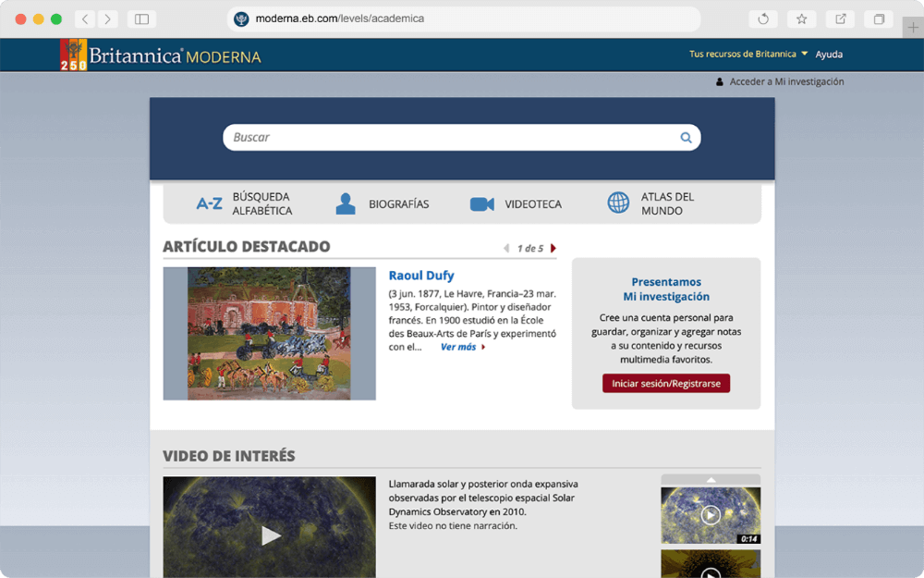Open the share icon in toolbar

840,18
